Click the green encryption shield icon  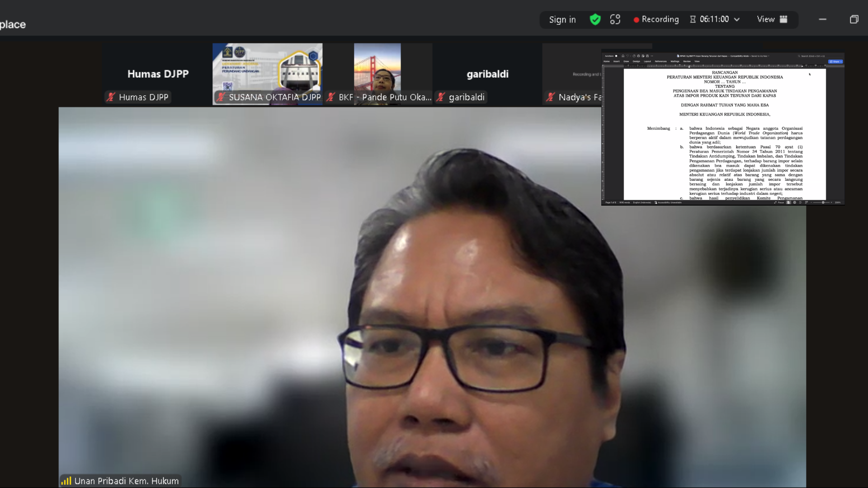click(595, 19)
